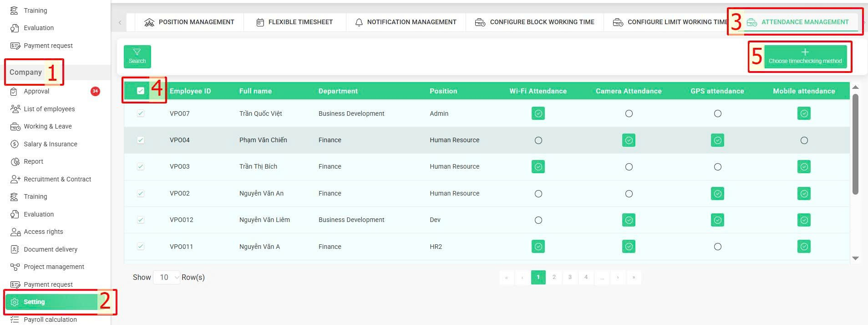Go to the Notification Management tab
868x325 pixels.
pos(406,22)
